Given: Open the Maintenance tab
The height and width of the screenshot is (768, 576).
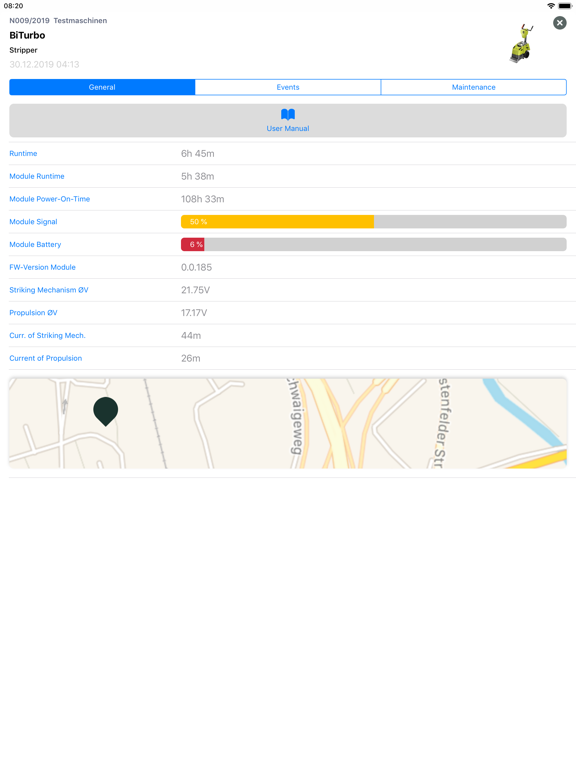Looking at the screenshot, I should tap(474, 87).
